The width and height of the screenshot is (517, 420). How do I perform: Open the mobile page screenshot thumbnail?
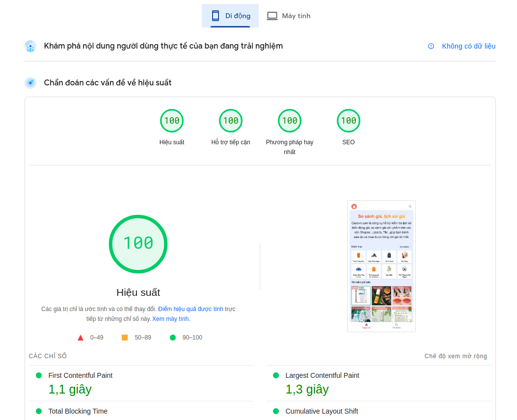(381, 266)
